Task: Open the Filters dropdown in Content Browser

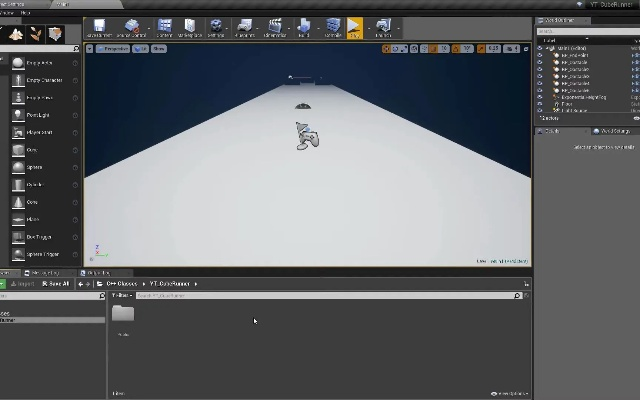Action: 121,296
